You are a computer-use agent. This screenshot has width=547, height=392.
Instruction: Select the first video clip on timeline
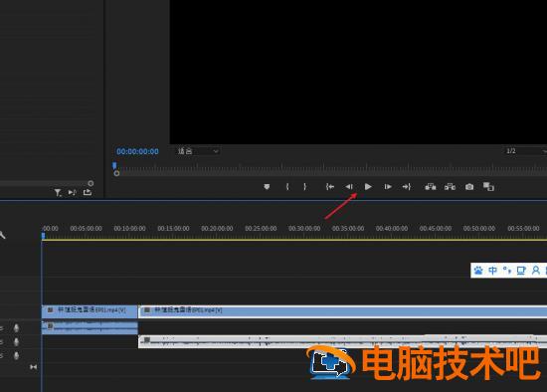pos(90,311)
